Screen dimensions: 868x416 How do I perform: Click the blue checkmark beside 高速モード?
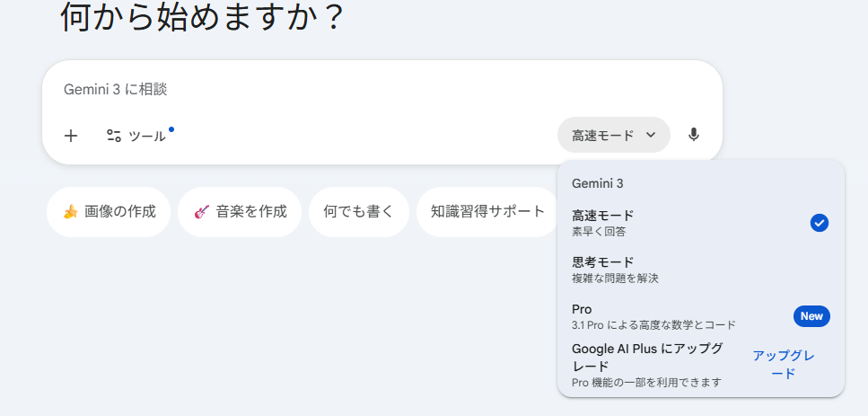(x=819, y=223)
